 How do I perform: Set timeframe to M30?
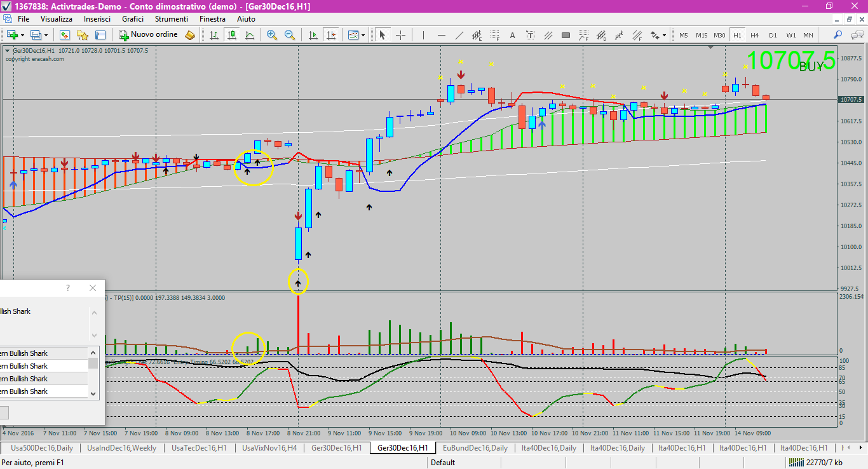pyautogui.click(x=719, y=35)
